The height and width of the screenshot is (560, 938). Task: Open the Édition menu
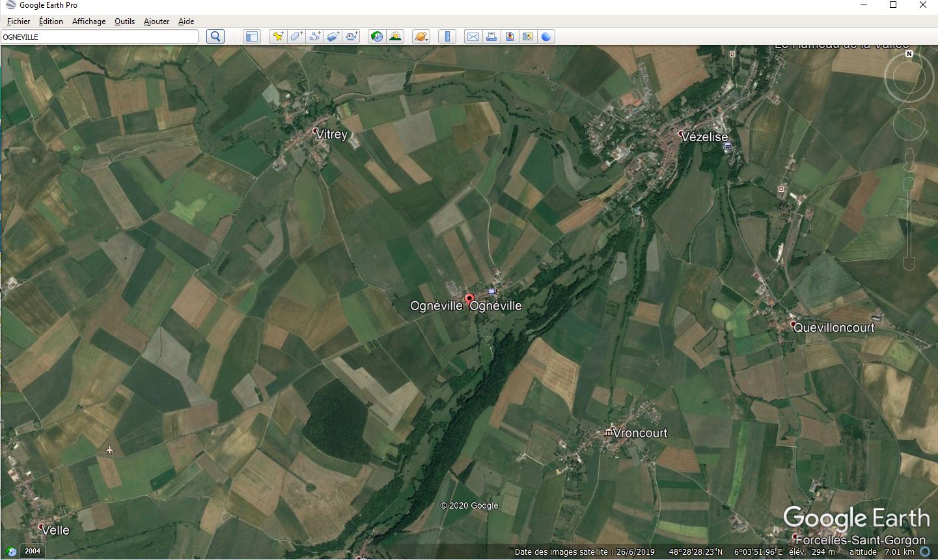[51, 21]
